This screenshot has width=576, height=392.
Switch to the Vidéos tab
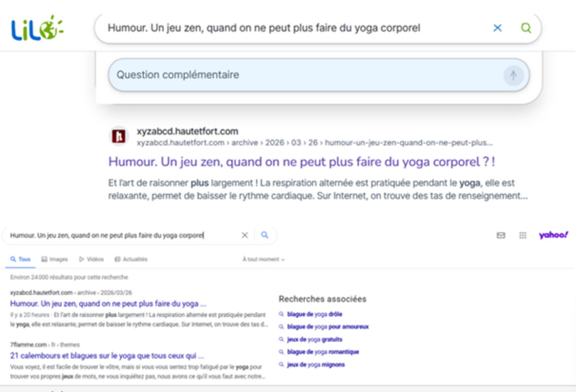[91, 260]
